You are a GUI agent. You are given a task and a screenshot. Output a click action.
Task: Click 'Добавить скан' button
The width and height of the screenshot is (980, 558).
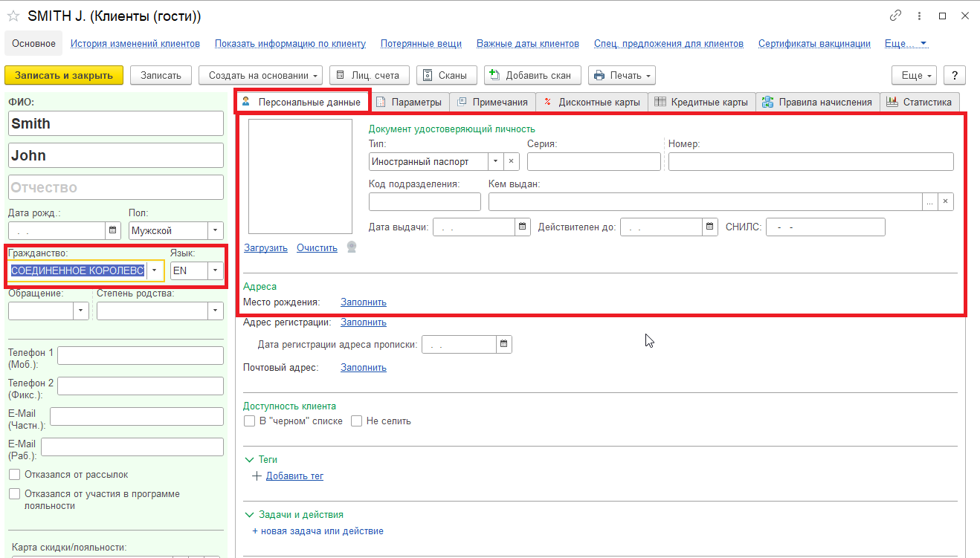coord(532,75)
